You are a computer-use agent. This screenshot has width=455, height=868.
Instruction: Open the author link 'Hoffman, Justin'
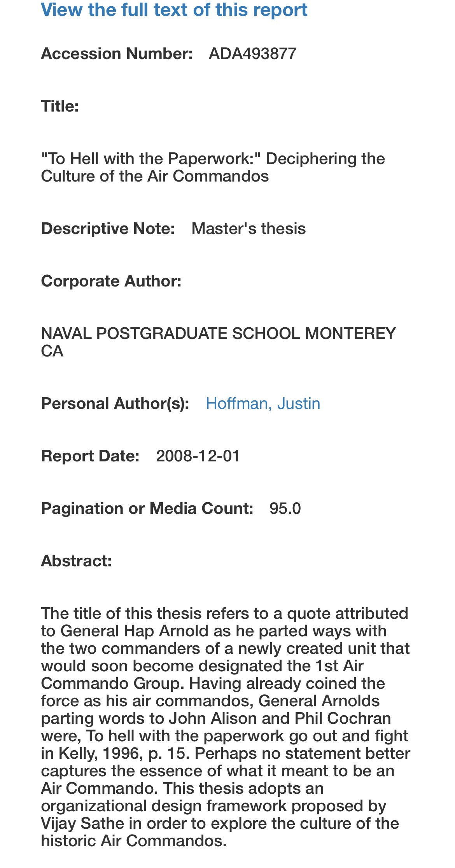263,403
